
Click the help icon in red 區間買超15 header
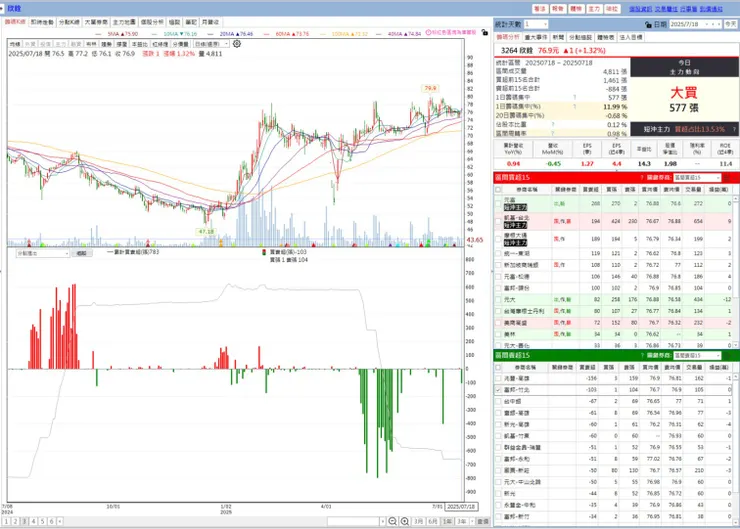642,177
